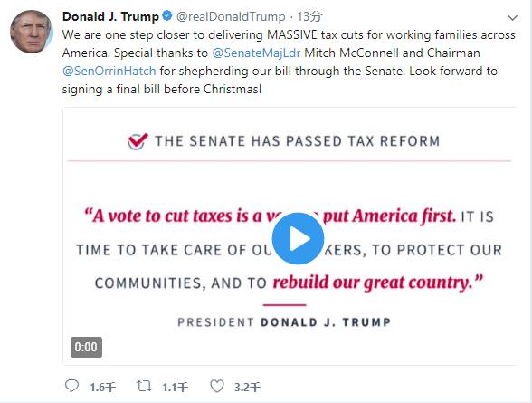This screenshot has width=532, height=403.
Task: Open the tweet options chevron menu
Action: tap(512, 17)
